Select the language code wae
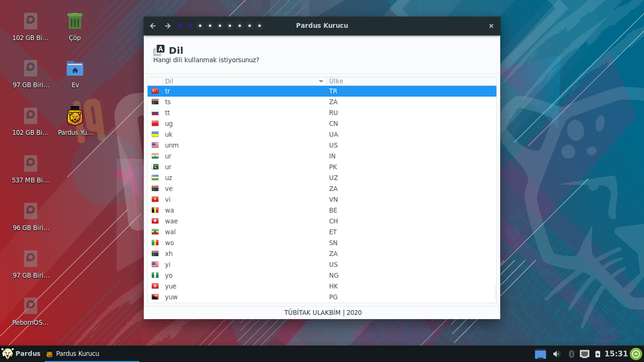The width and height of the screenshot is (644, 362). click(x=171, y=221)
